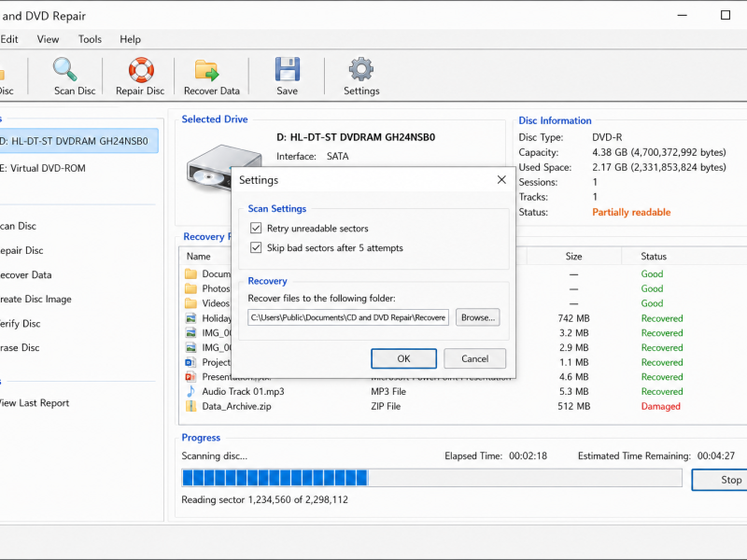Open the Edit menu
The width and height of the screenshot is (747, 560).
tap(9, 39)
